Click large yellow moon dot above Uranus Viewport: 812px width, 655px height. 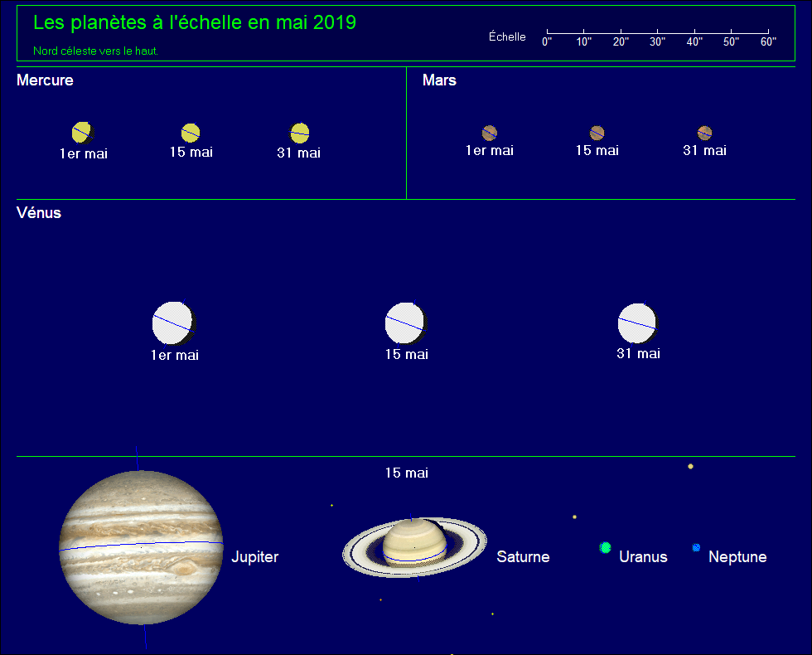click(690, 466)
